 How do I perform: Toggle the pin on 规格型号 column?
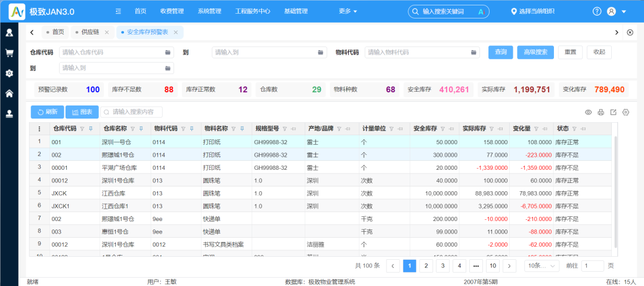293,129
